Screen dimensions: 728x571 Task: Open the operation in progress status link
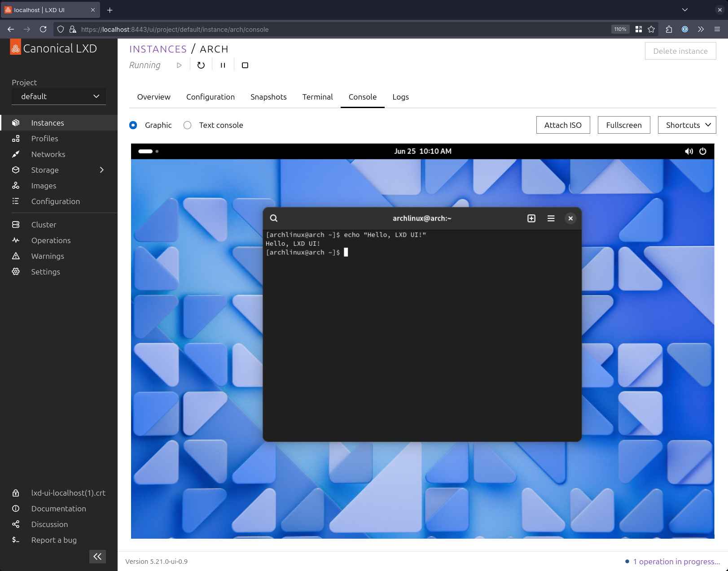tap(676, 562)
